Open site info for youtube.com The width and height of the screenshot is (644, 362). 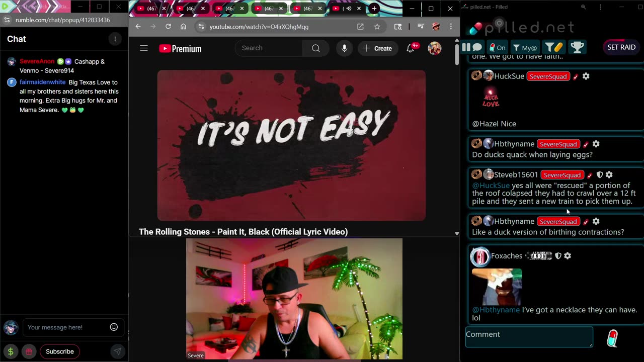pos(201,27)
